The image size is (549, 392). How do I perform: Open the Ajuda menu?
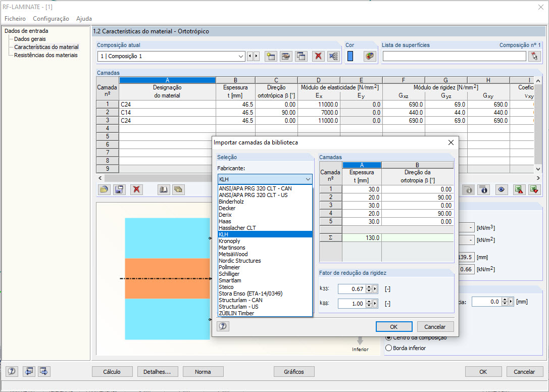pyautogui.click(x=84, y=19)
